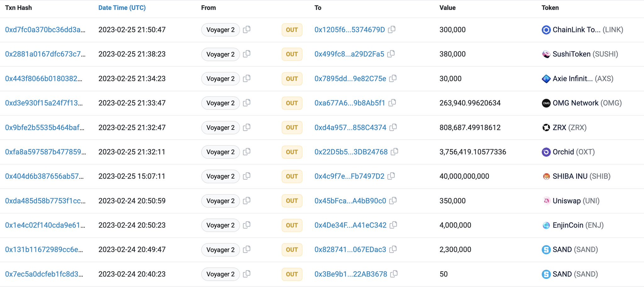This screenshot has width=644, height=287.
Task: Copy the 0x7895dd...9e82C75e address
Action: click(393, 78)
